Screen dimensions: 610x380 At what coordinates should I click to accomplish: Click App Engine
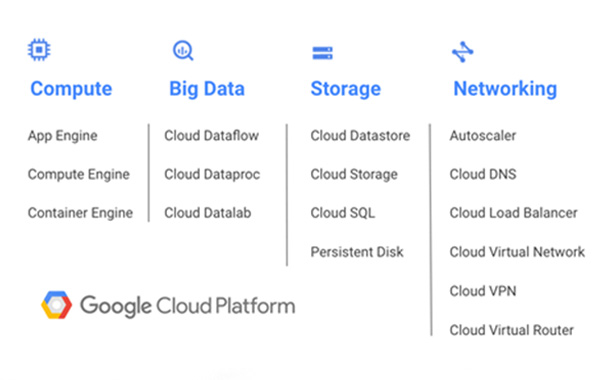coord(63,136)
